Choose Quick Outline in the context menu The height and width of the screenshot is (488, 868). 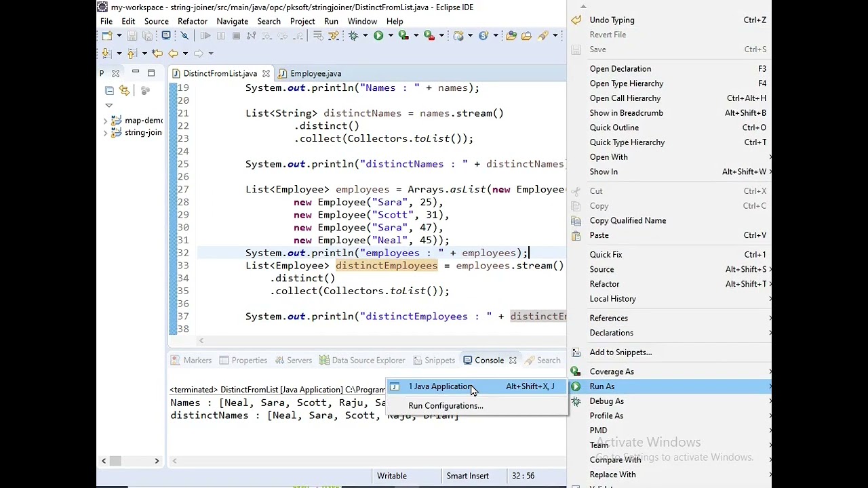pos(670,127)
